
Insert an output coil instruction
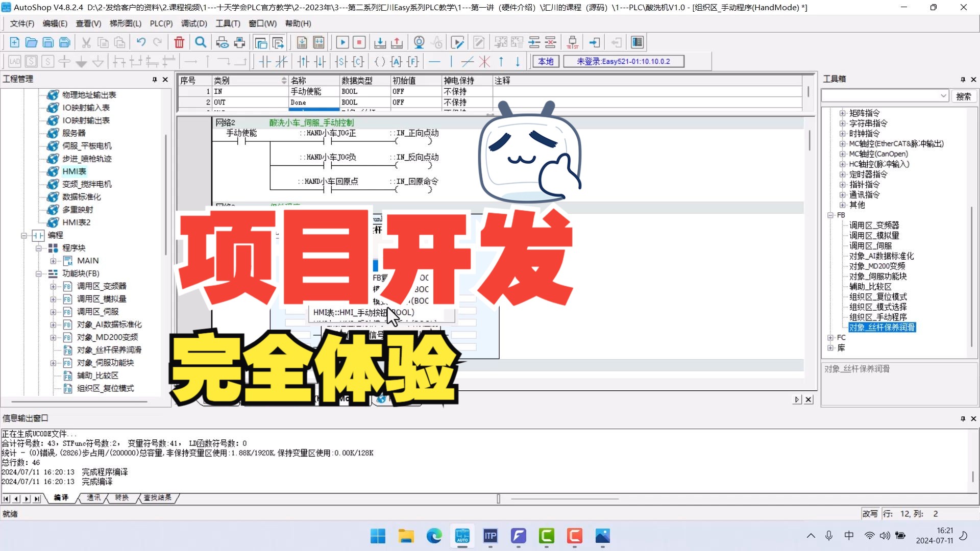pyautogui.click(x=379, y=62)
